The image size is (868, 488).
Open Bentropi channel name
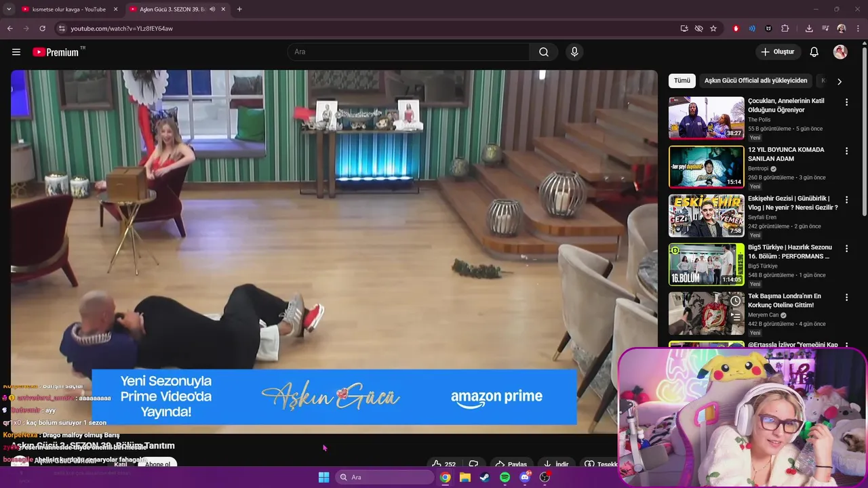pos(758,169)
